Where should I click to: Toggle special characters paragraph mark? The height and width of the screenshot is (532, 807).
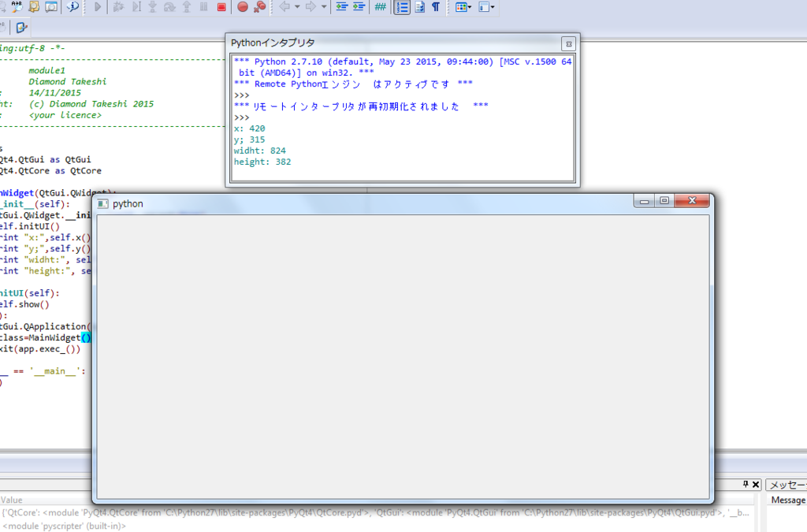436,6
